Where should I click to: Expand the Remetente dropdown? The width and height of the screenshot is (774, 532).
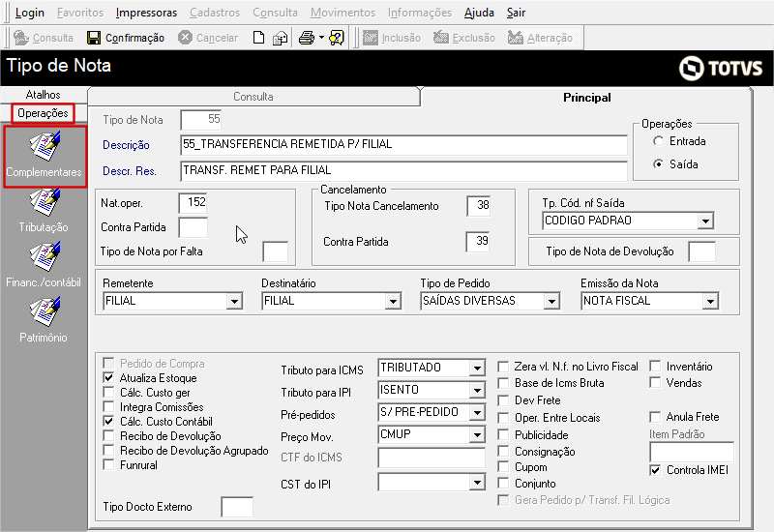click(x=234, y=301)
